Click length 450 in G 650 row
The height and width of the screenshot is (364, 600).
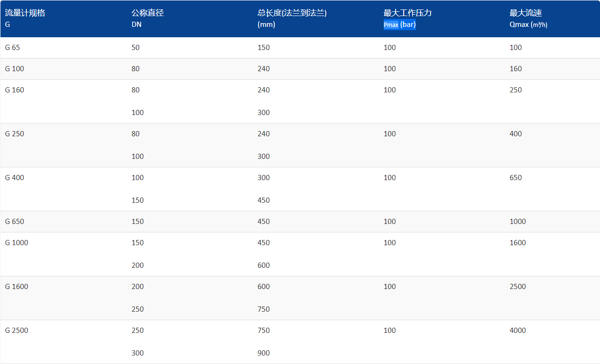tap(263, 222)
